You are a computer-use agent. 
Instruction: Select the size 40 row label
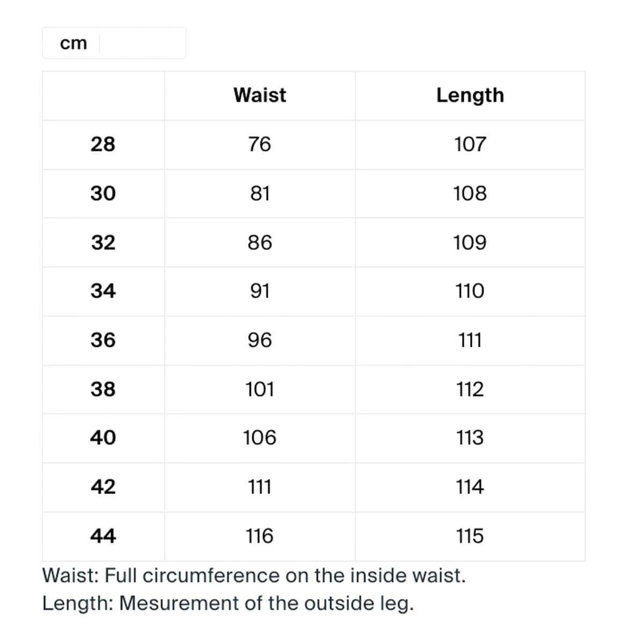tap(103, 437)
